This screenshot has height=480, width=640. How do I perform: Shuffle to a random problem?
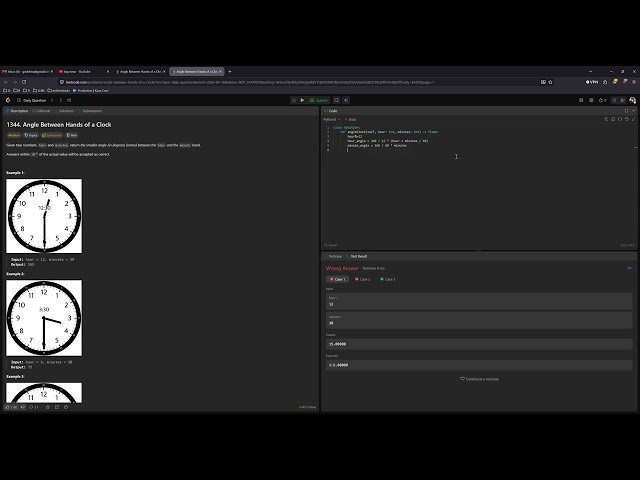click(69, 100)
